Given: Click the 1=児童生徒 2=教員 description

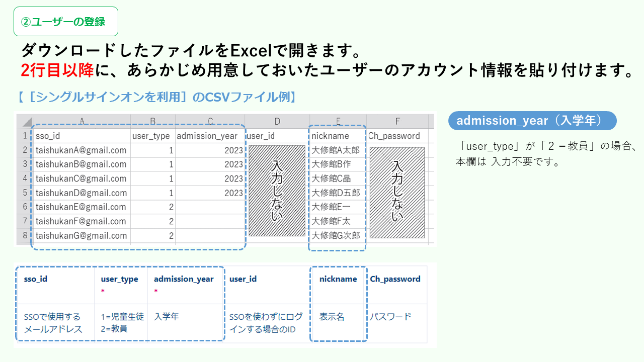Looking at the screenshot, I should [122, 323].
